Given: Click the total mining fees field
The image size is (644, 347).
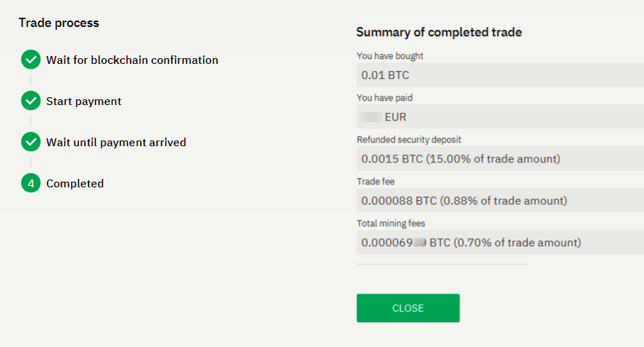Looking at the screenshot, I should pyautogui.click(x=500, y=242).
